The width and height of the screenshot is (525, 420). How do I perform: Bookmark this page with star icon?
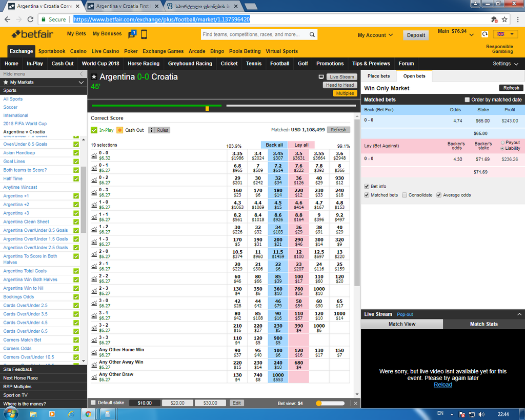point(504,19)
